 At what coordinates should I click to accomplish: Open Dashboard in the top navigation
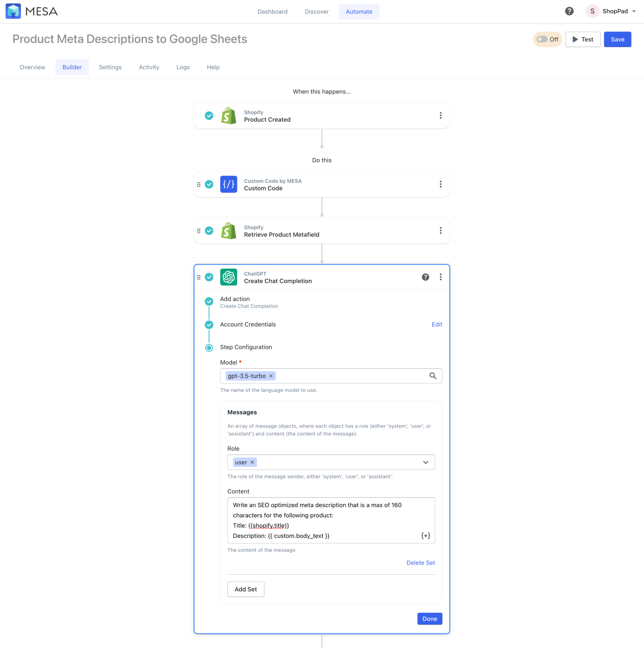pyautogui.click(x=272, y=11)
